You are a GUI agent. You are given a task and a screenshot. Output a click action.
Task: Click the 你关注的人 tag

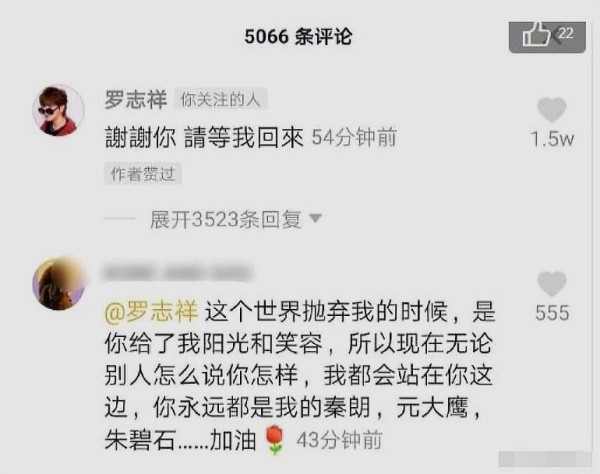220,100
